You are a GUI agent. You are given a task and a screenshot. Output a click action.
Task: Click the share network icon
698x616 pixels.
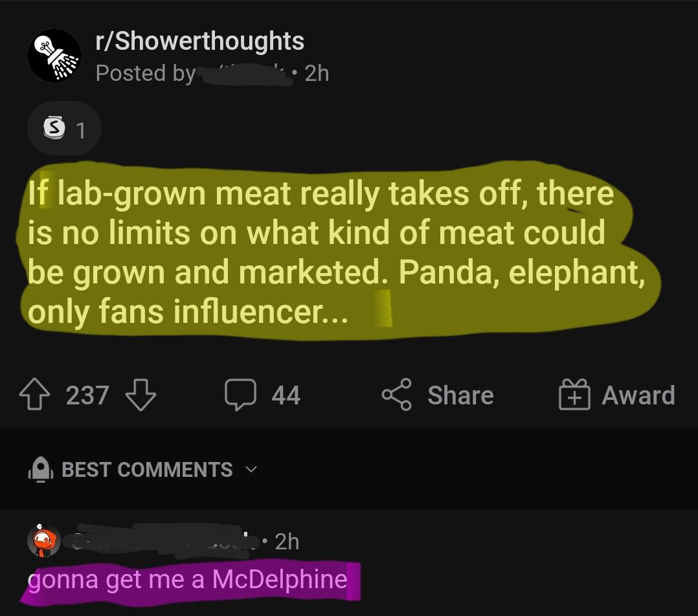point(397,395)
